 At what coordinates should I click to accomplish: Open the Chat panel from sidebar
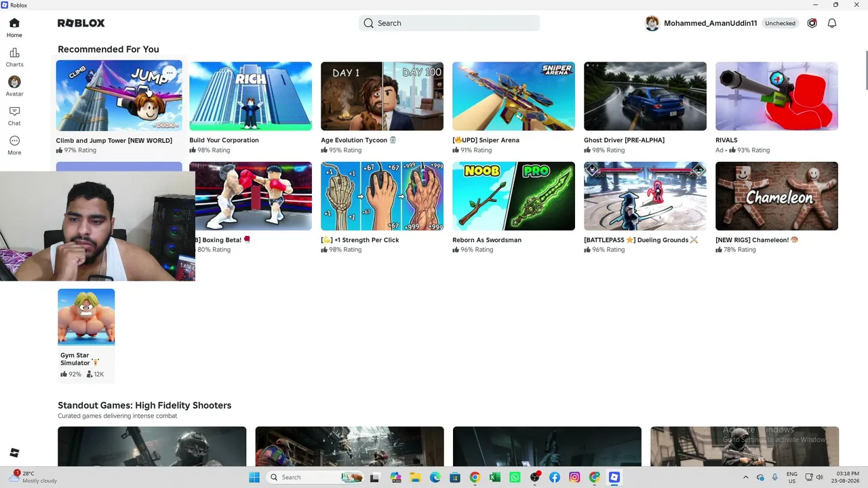click(x=14, y=116)
